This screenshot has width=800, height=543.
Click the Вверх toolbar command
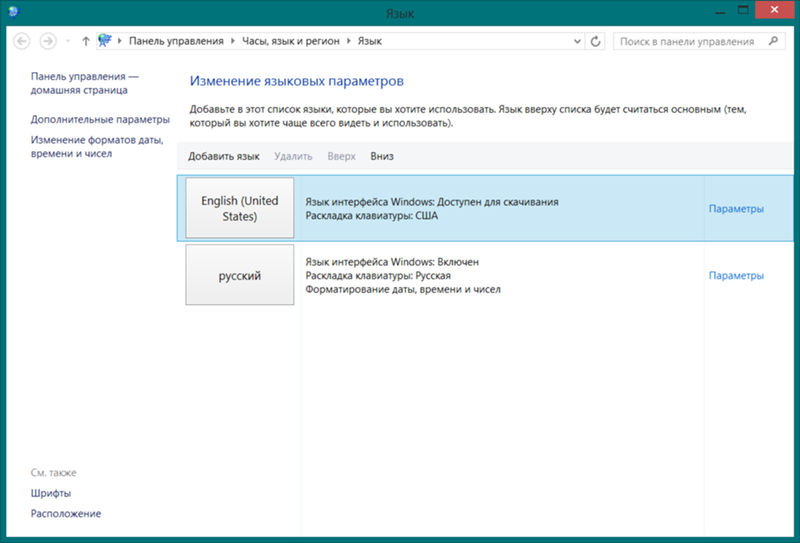click(x=341, y=156)
